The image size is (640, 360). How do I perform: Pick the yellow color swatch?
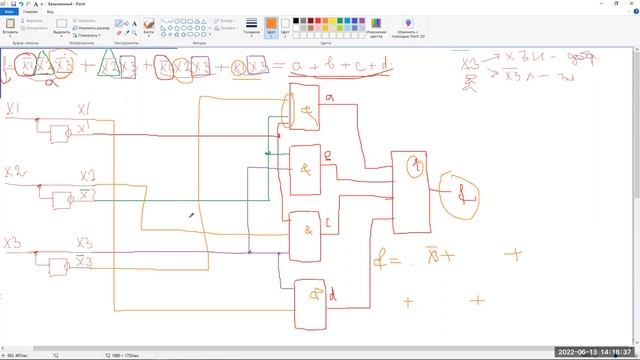click(x=333, y=20)
